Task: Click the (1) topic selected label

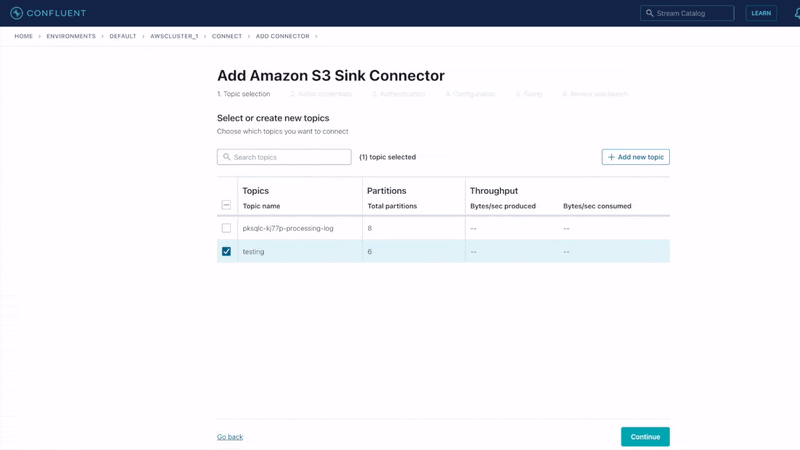Action: pyautogui.click(x=387, y=157)
